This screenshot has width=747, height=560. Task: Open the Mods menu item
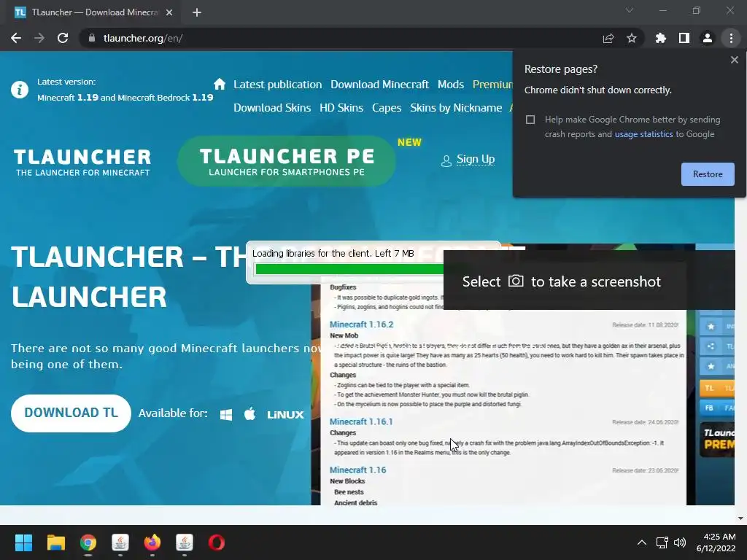(451, 85)
